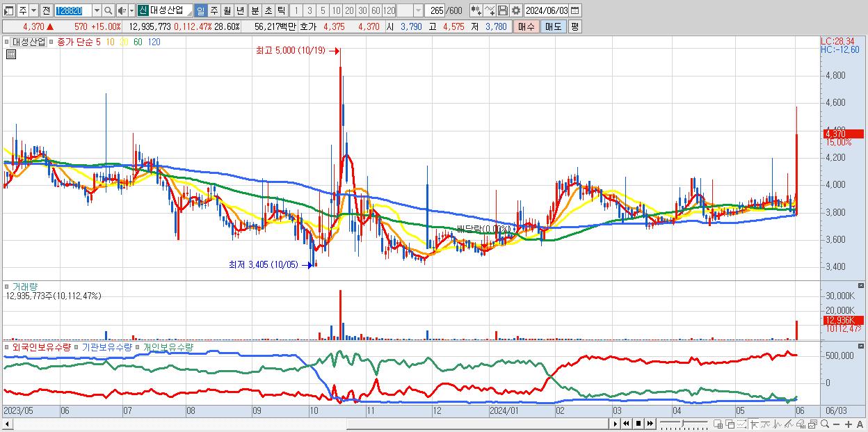Click the 대성산업 chart title label

pos(29,42)
